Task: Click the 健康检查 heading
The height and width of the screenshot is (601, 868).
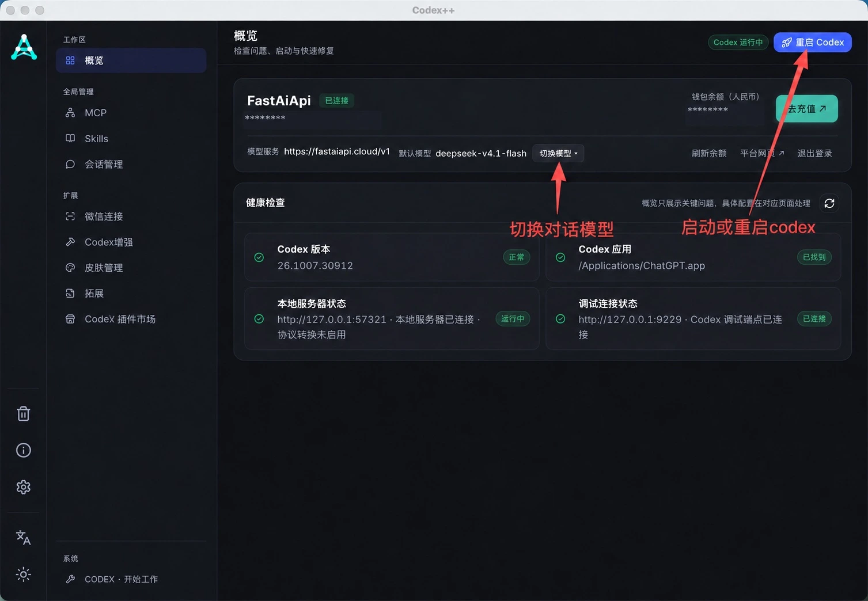Action: tap(266, 203)
